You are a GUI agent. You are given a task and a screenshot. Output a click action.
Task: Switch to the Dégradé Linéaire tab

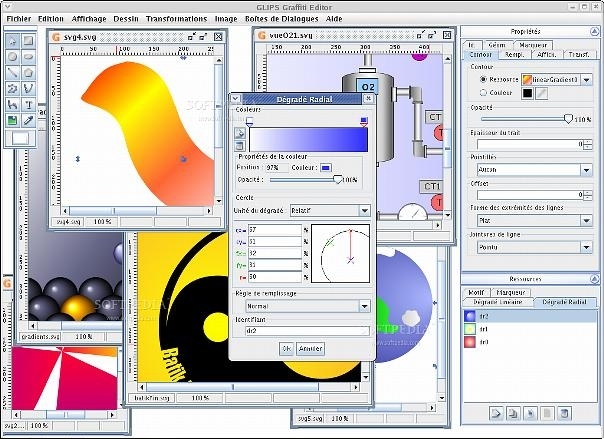(498, 302)
